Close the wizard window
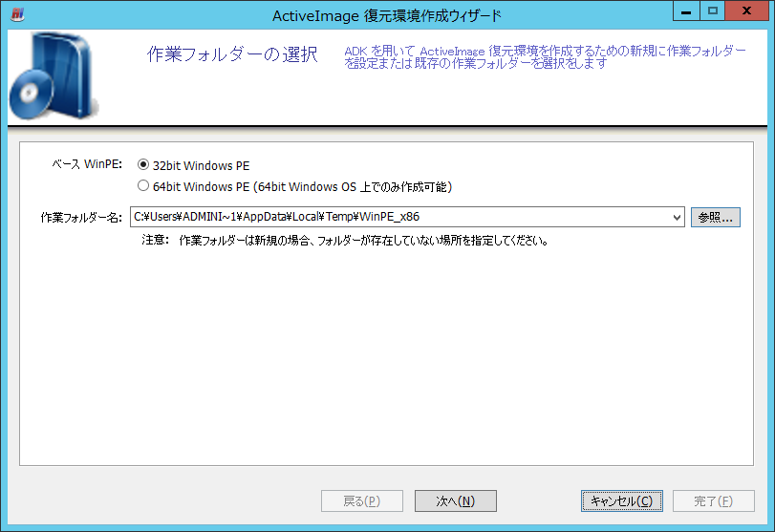The image size is (775, 532). 747,11
